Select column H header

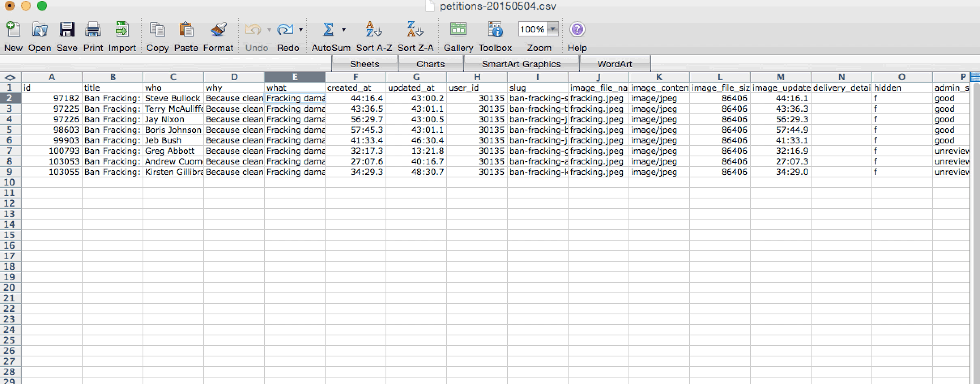(x=477, y=77)
